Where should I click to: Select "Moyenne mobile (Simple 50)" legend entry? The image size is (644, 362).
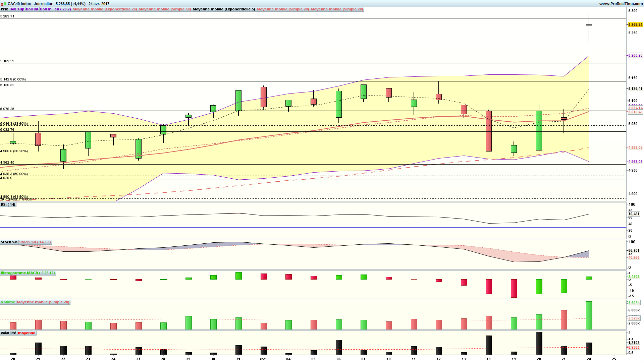coord(165,9)
